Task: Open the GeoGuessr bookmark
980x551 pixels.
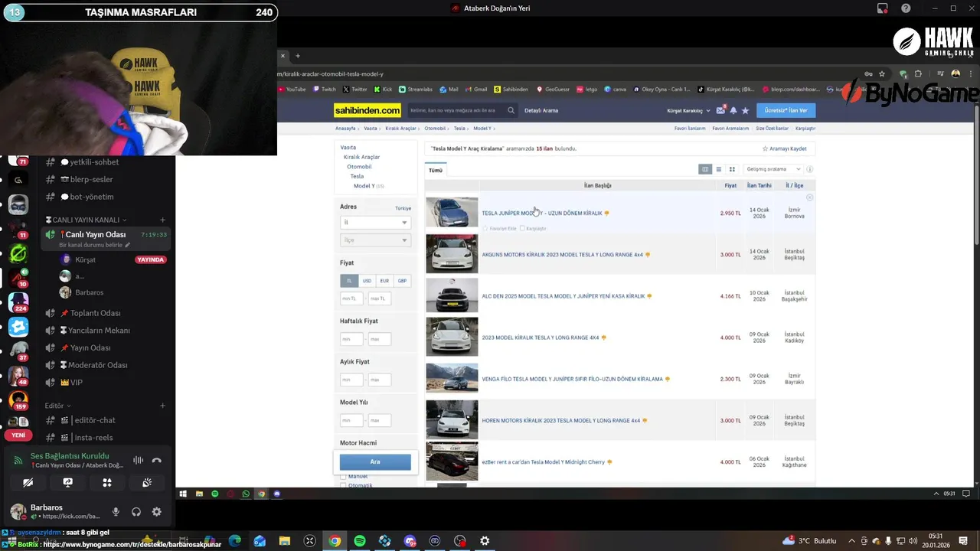Action: pos(554,90)
